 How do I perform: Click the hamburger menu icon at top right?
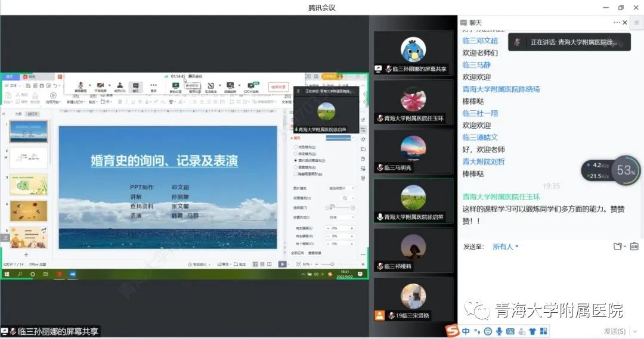[x=637, y=23]
